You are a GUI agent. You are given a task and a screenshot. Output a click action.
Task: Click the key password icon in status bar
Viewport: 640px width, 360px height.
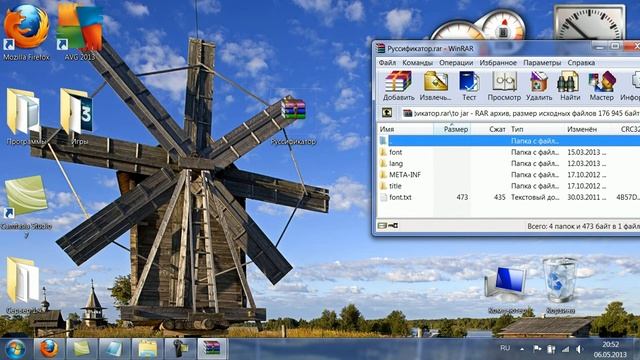coord(393,226)
